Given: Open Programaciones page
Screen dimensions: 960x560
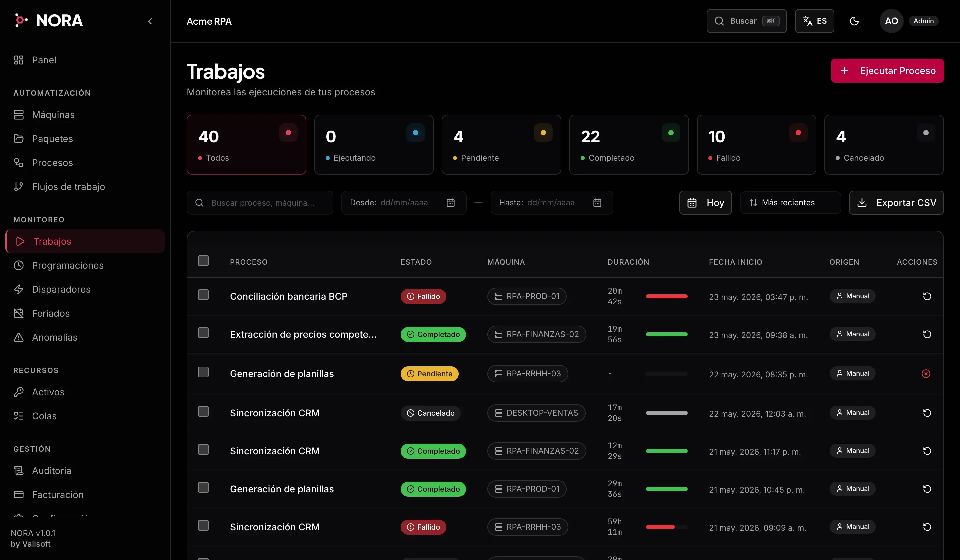Looking at the screenshot, I should (x=85, y=265).
